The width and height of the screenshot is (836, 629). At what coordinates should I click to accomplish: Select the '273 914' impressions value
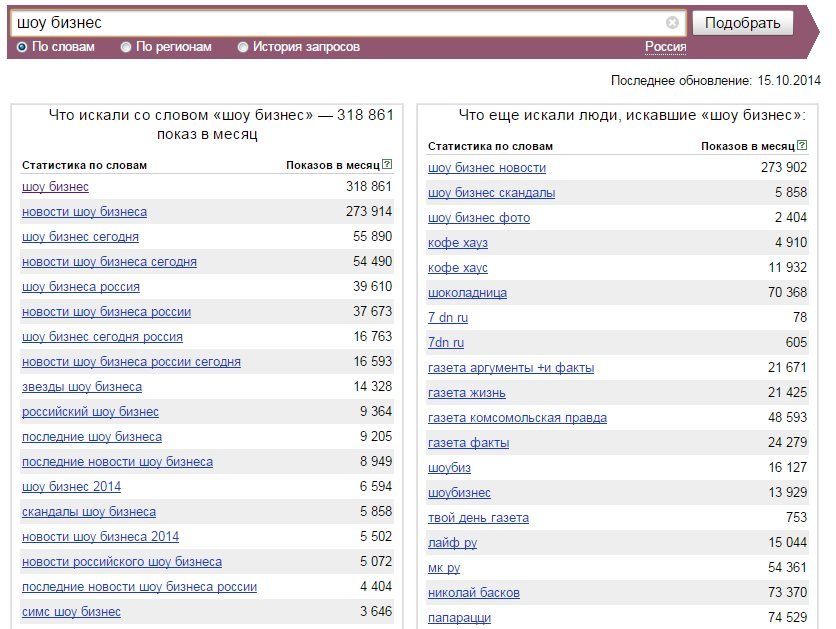pos(369,212)
